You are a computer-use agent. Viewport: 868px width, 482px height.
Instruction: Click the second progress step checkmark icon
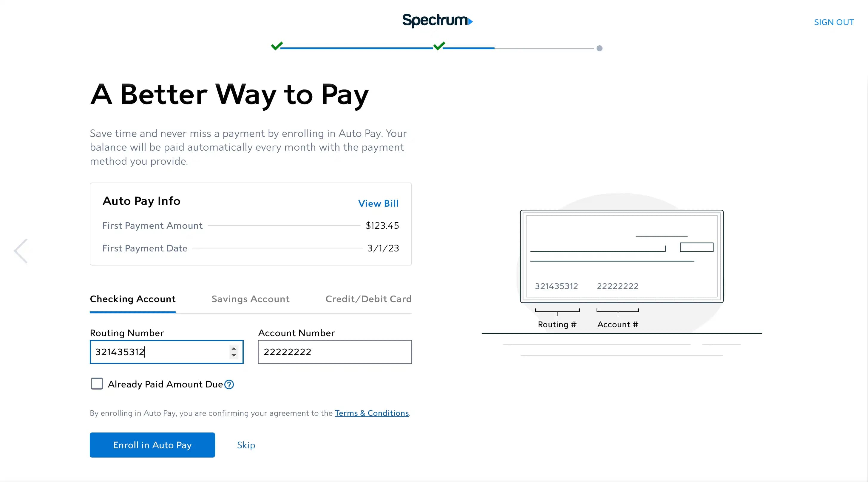coord(440,47)
